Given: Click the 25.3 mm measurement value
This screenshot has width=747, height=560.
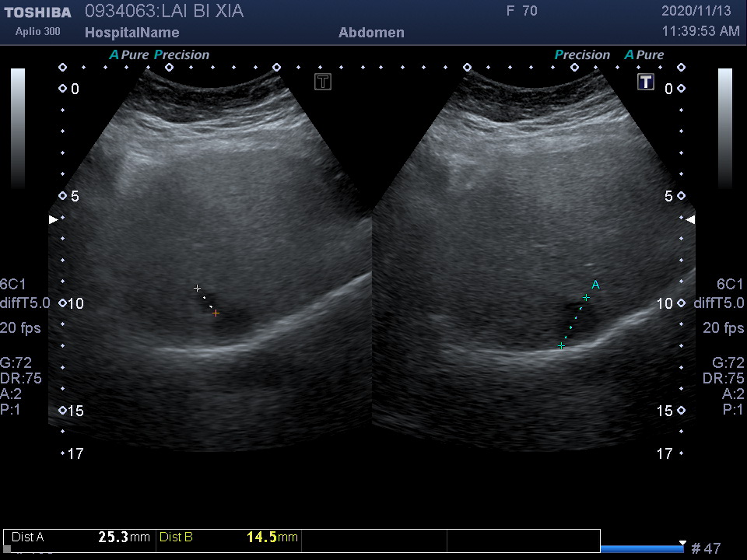Looking at the screenshot, I should click(x=124, y=537).
